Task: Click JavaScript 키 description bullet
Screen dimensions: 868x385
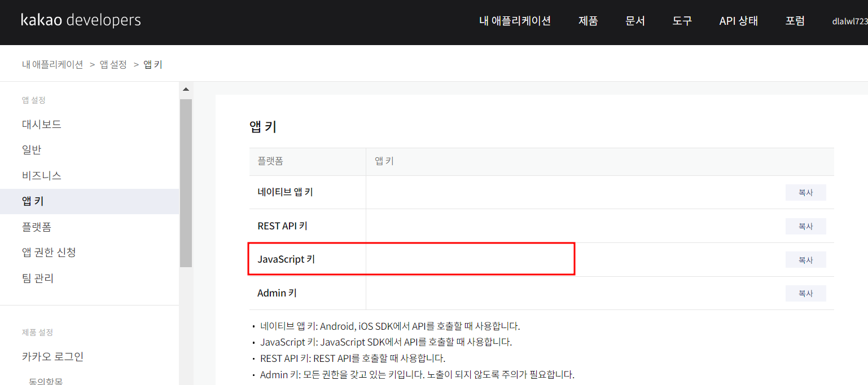Action: pyautogui.click(x=386, y=342)
